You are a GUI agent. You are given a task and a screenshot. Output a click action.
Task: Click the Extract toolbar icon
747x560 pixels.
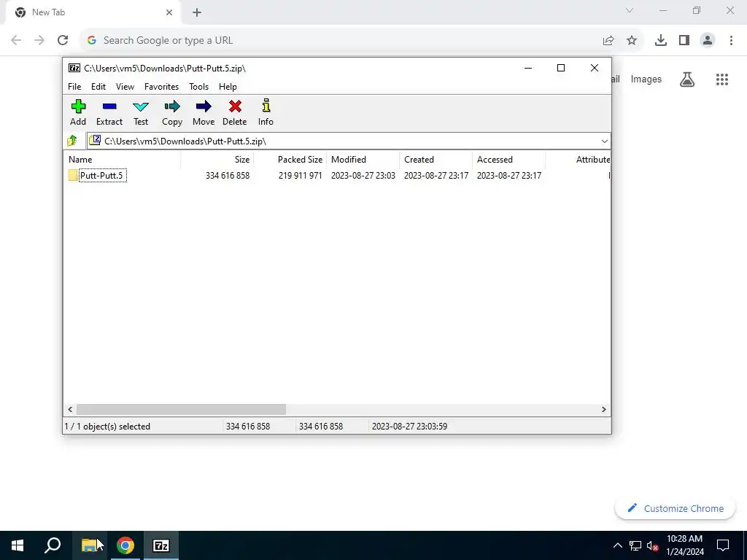pyautogui.click(x=109, y=112)
